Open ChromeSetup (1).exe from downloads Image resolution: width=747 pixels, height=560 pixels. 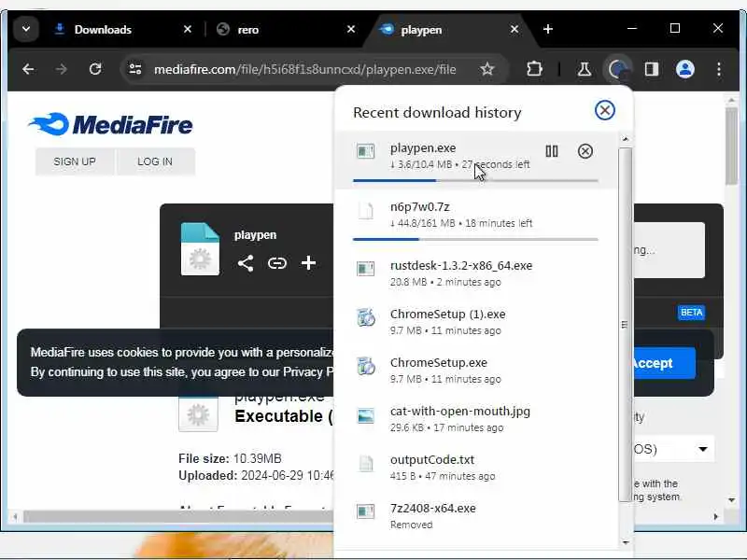click(475, 322)
